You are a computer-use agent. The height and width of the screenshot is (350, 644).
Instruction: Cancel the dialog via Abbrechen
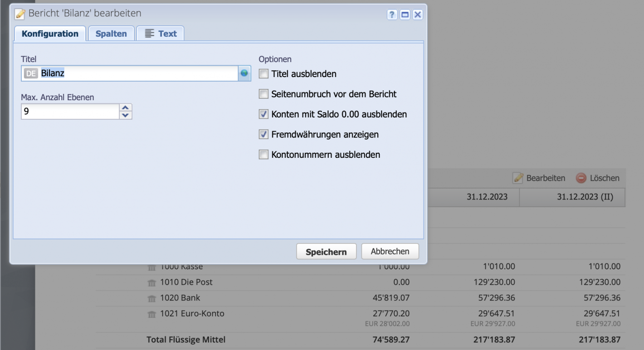pos(390,251)
